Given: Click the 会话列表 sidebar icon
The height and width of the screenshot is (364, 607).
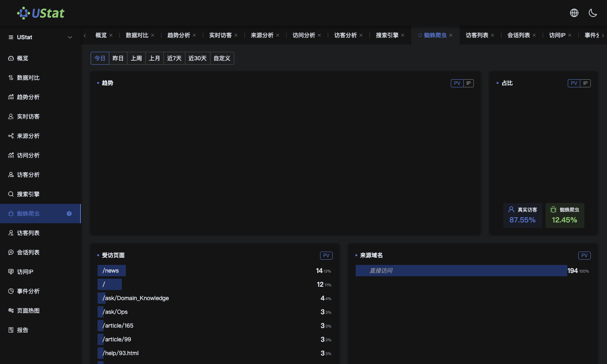Looking at the screenshot, I should tap(11, 252).
